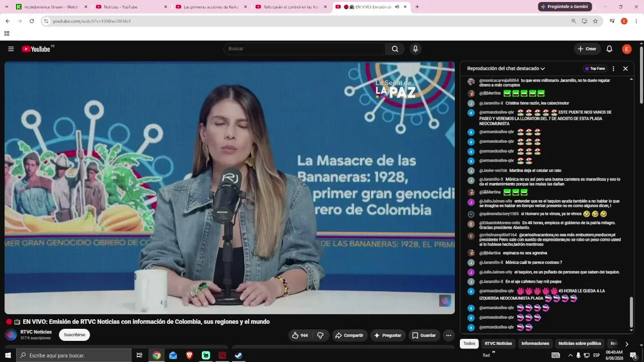The image size is (644, 362).
Task: Show hidden system tray icons
Action: point(570,355)
